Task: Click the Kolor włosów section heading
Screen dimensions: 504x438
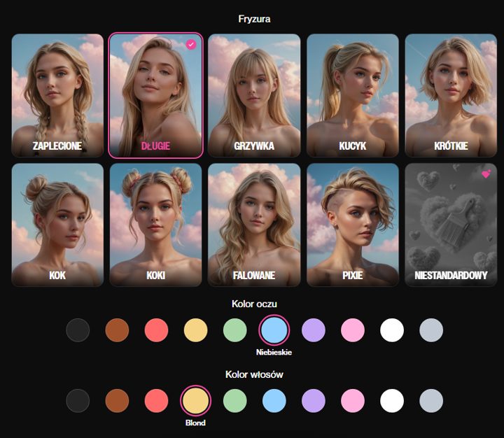Action: [x=254, y=374]
